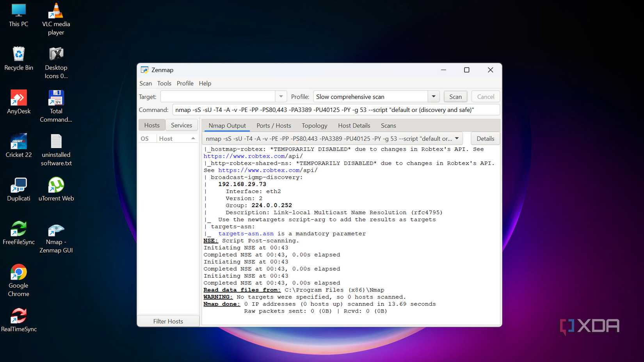Sort host list by Host column
Image resolution: width=644 pixels, height=362 pixels.
pos(177,138)
